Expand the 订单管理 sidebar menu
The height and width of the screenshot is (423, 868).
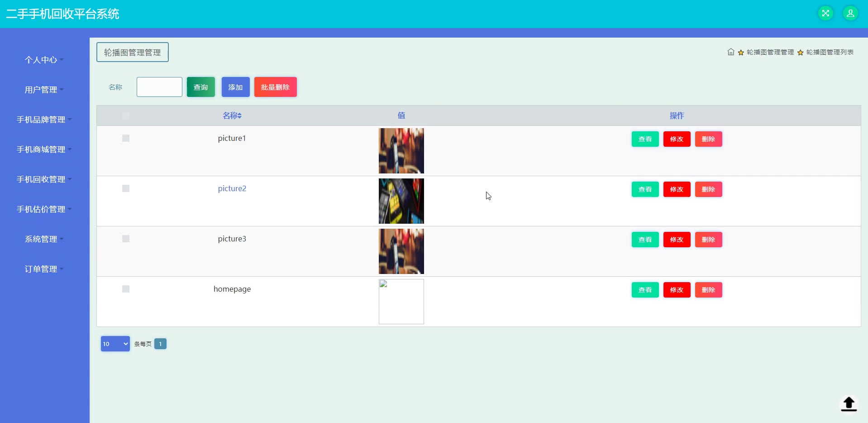44,269
